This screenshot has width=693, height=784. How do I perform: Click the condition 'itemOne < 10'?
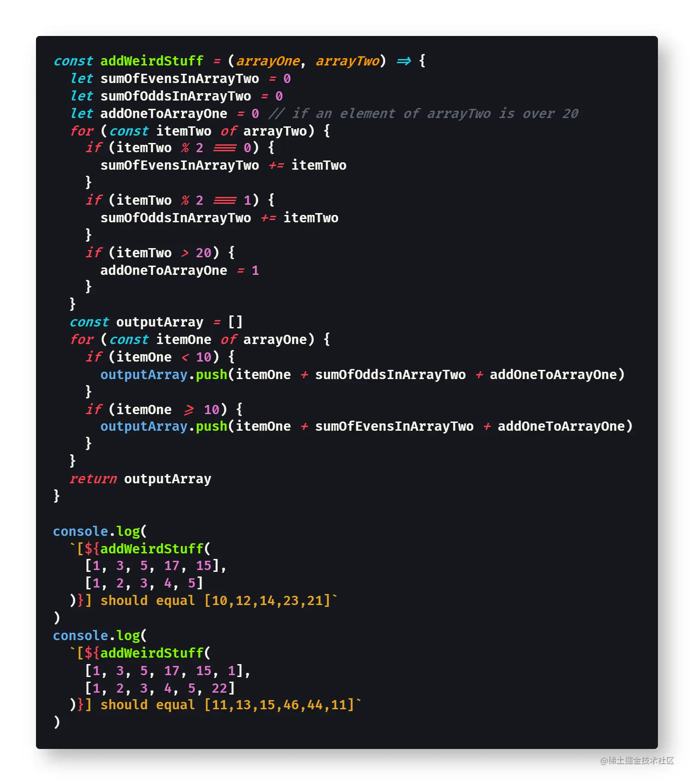coord(164,357)
